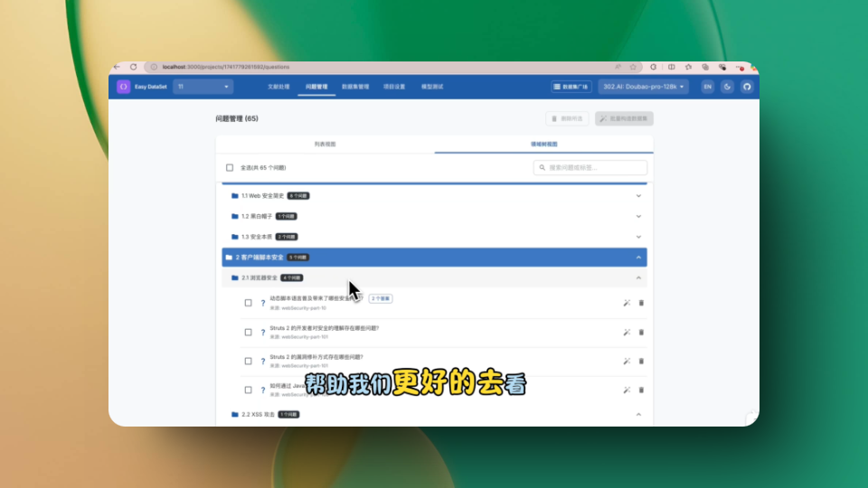The image size is (868, 488).
Task: Open the Doubao-pro-128k model dropdown
Action: click(x=645, y=87)
